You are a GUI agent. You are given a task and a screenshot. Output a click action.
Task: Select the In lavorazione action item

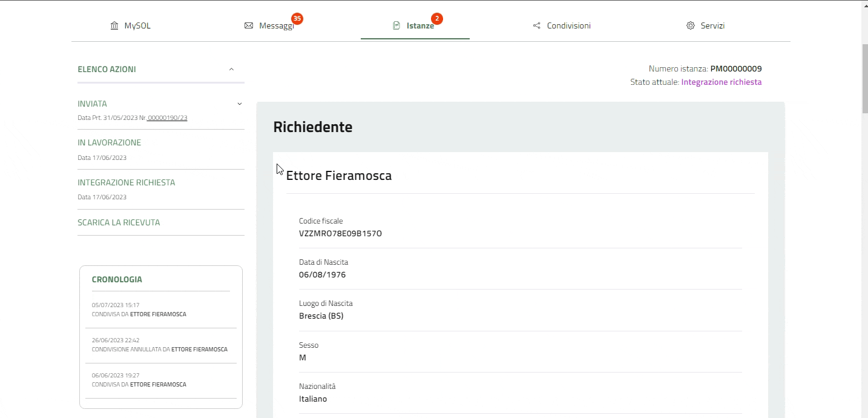click(x=109, y=143)
